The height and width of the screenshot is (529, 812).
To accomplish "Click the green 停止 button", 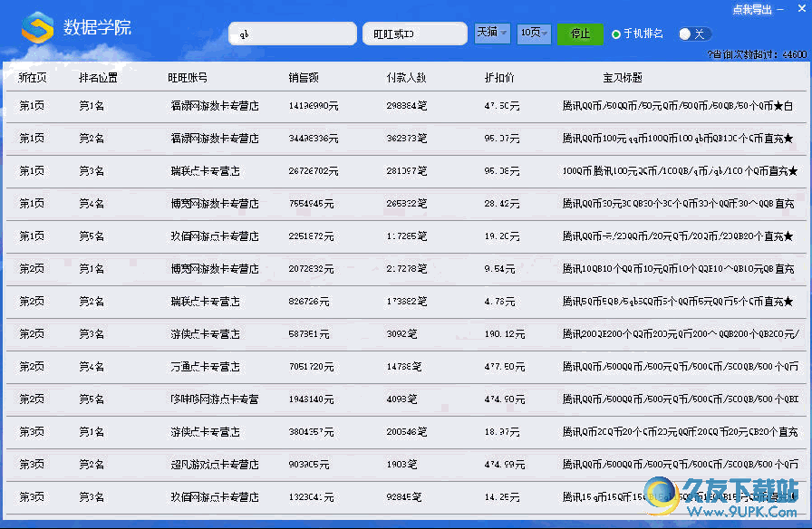I will coord(580,34).
